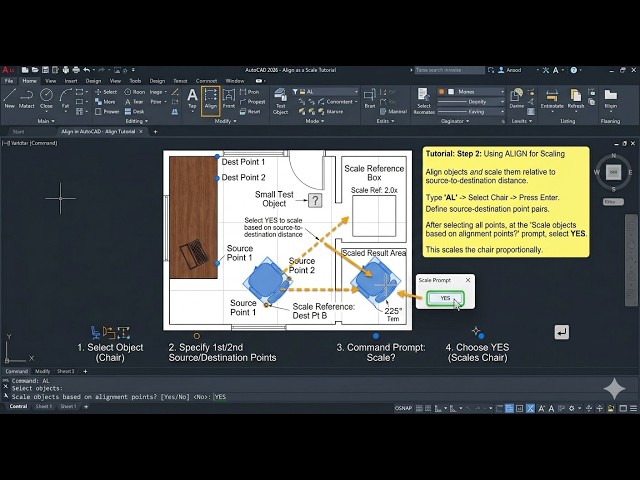Screen dimensions: 640x480
Task: Switch to the Start document tab
Action: [18, 132]
